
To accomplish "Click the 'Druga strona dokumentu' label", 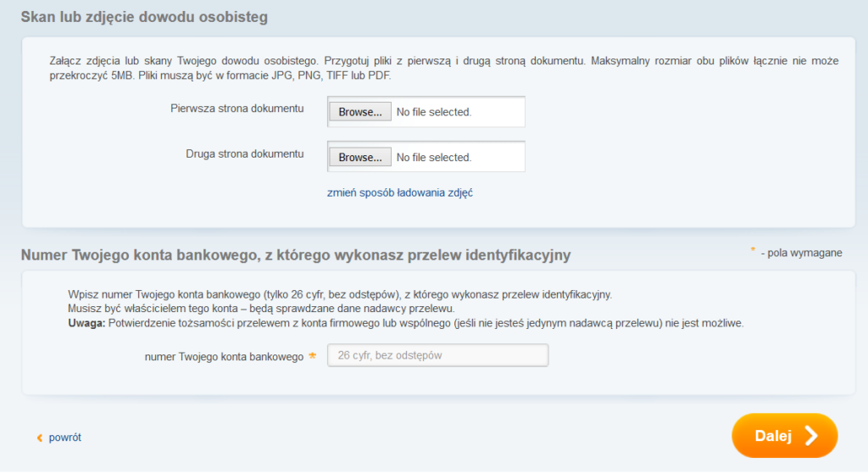I will [244, 153].
